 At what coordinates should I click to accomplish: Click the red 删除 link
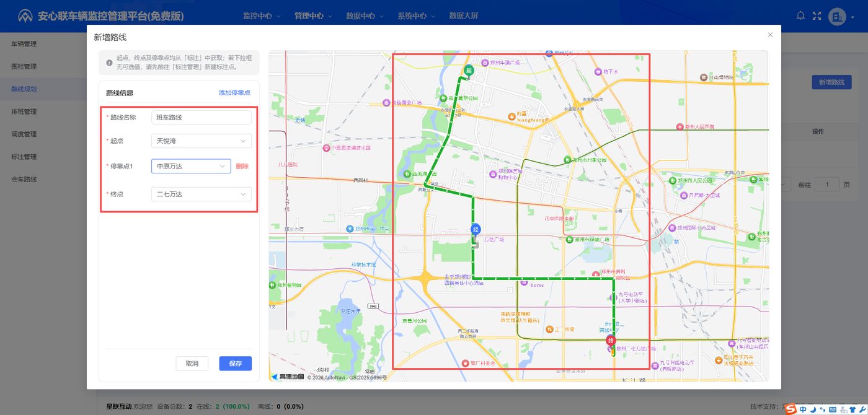242,166
